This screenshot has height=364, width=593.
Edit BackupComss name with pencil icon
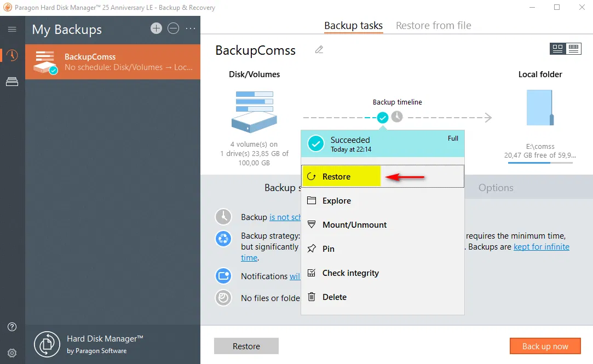319,50
